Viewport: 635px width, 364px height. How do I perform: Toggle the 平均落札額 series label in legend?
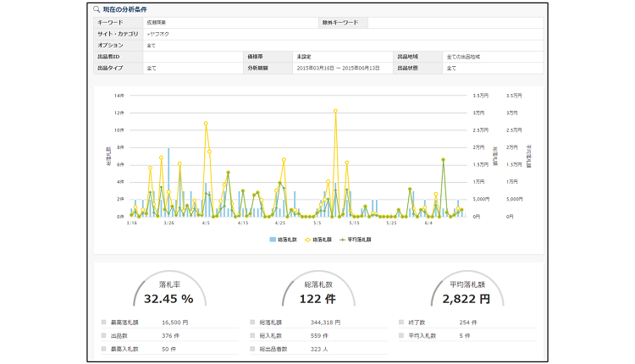[360, 240]
